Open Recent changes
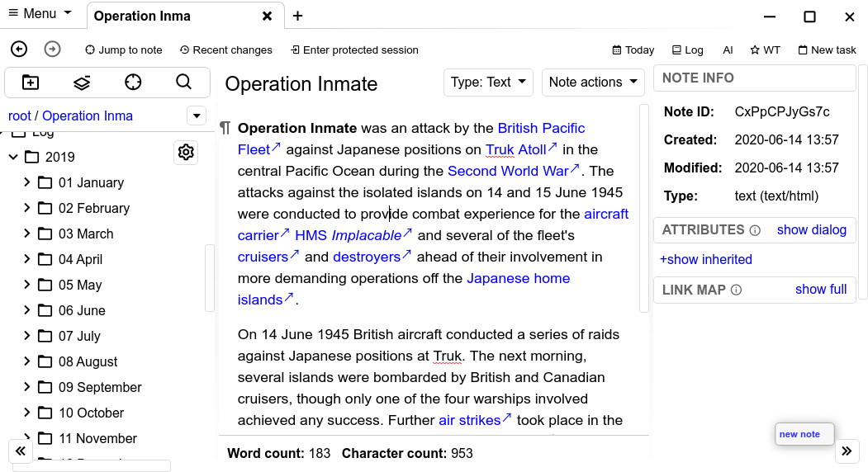 click(x=225, y=50)
